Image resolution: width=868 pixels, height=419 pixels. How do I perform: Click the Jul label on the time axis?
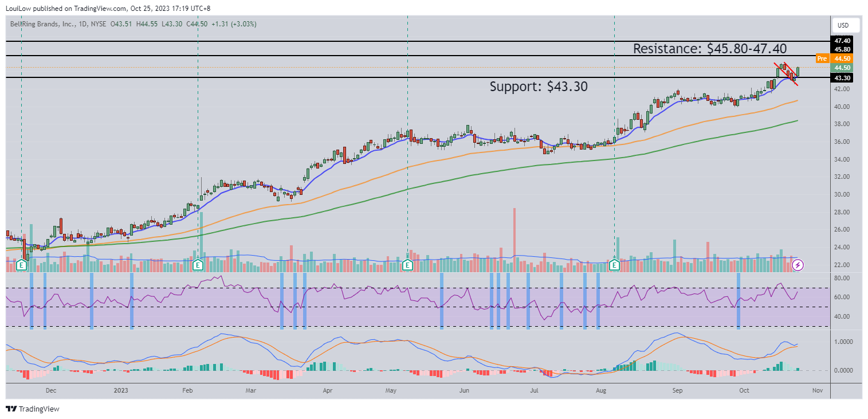pos(534,390)
